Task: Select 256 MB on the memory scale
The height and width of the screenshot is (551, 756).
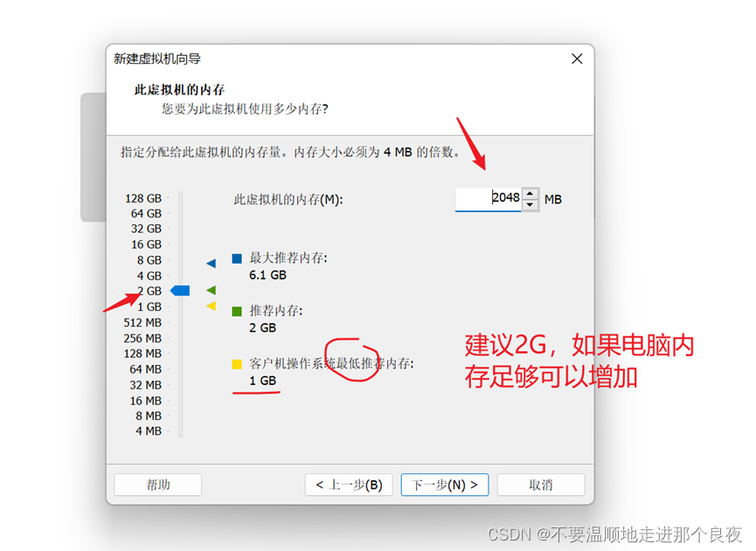Action: pyautogui.click(x=142, y=339)
